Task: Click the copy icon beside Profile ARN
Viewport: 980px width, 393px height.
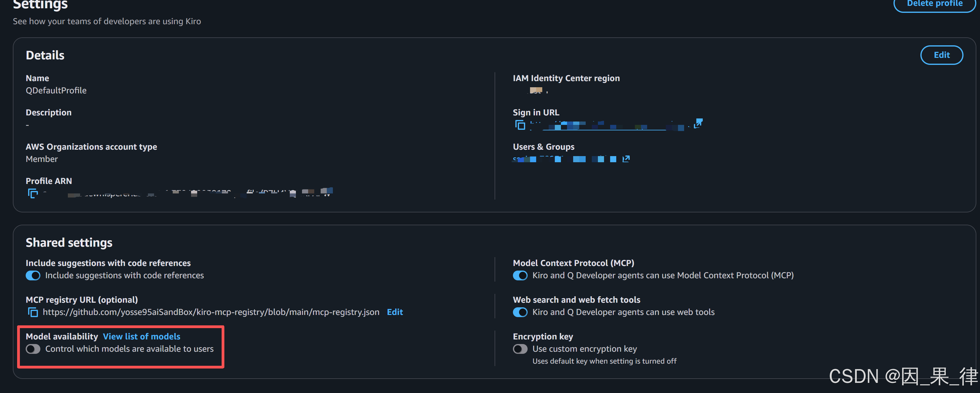Action: 33,193
